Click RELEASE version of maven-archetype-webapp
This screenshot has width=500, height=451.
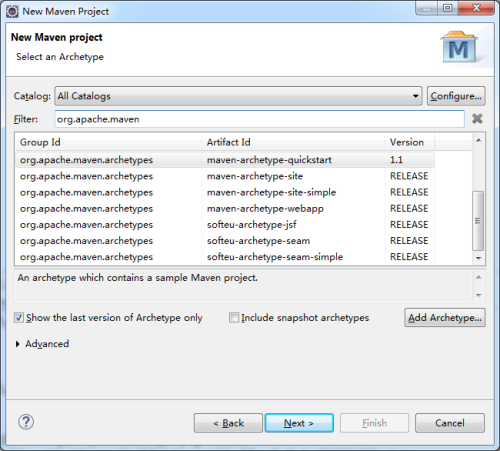[x=409, y=208]
